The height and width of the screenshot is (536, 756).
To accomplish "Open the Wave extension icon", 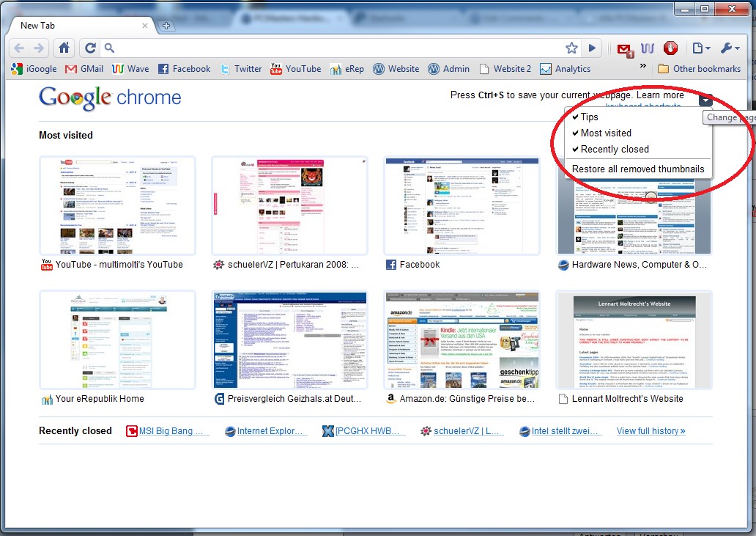I will click(x=648, y=48).
